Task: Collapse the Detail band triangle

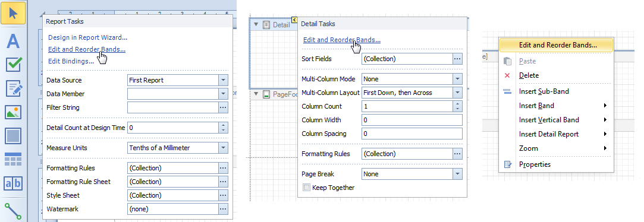Action: [256, 24]
